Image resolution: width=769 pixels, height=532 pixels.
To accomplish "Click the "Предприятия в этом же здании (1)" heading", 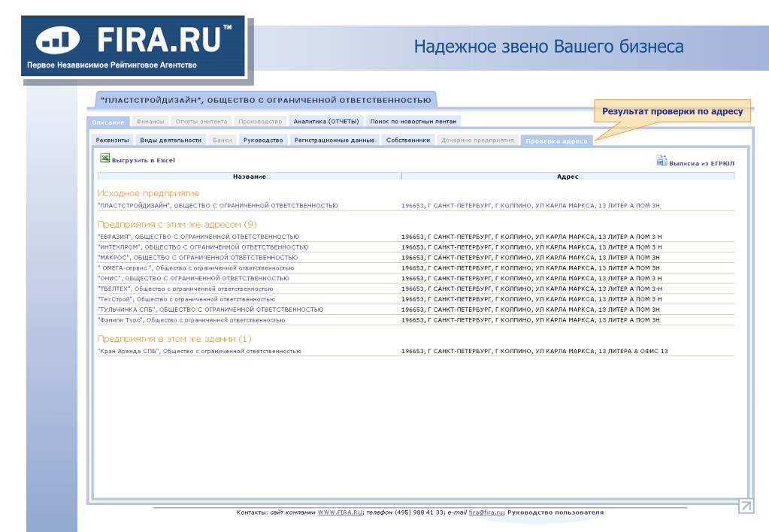I will (x=174, y=339).
